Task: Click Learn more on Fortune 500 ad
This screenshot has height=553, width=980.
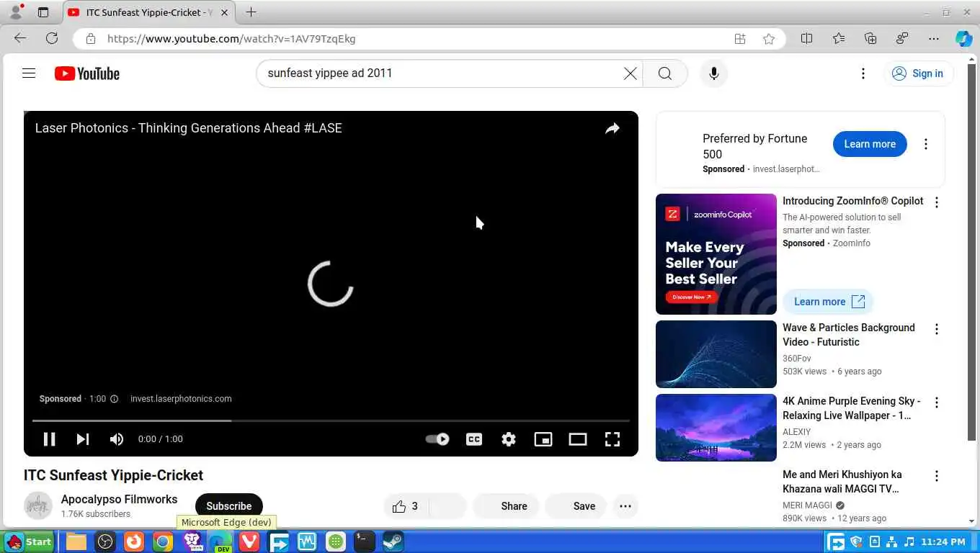Action: click(870, 144)
